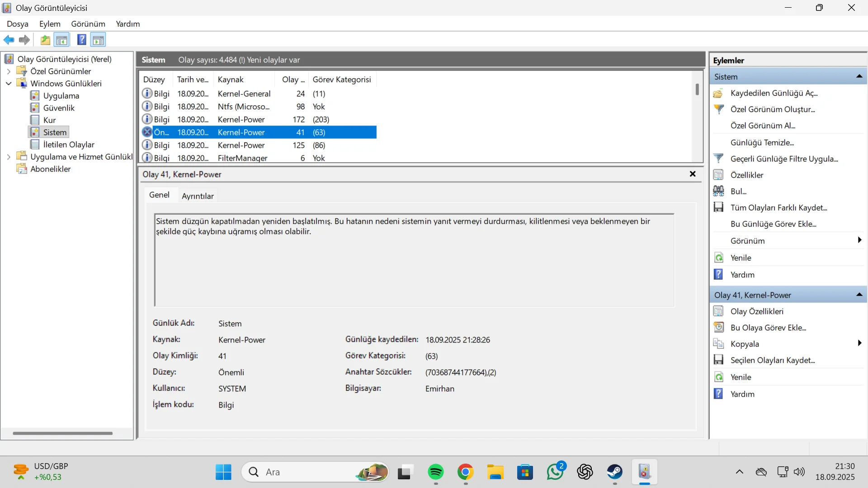Click the Kaydedilen Günlüğü Aç folder icon

coord(718,93)
